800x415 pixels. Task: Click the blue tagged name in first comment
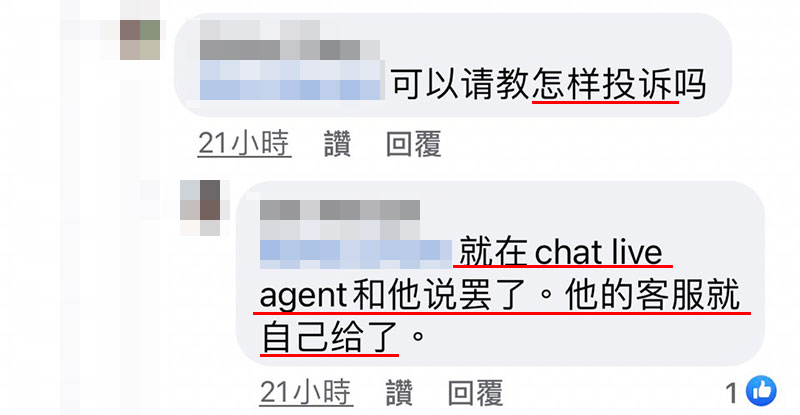pos(291,80)
